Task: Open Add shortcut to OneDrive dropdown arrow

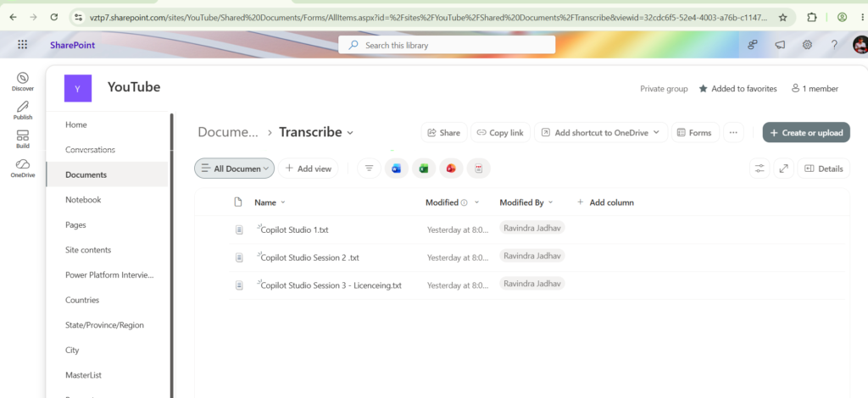Action: pyautogui.click(x=657, y=133)
